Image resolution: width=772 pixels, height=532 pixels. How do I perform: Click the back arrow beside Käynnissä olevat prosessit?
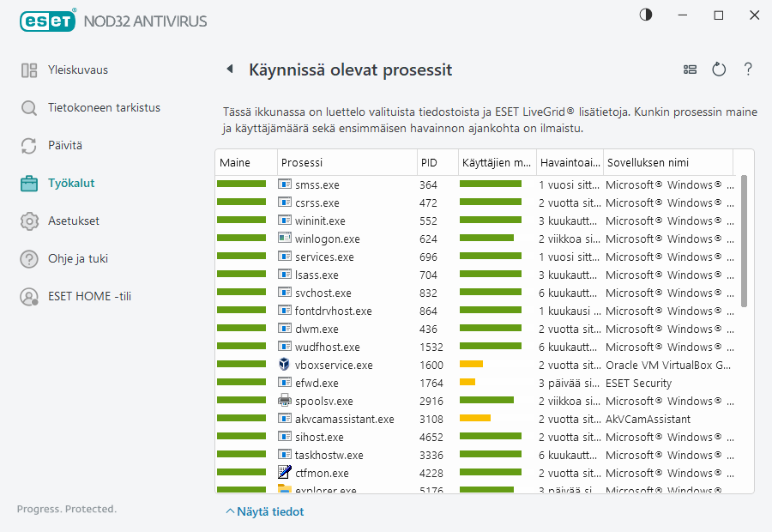(229, 70)
